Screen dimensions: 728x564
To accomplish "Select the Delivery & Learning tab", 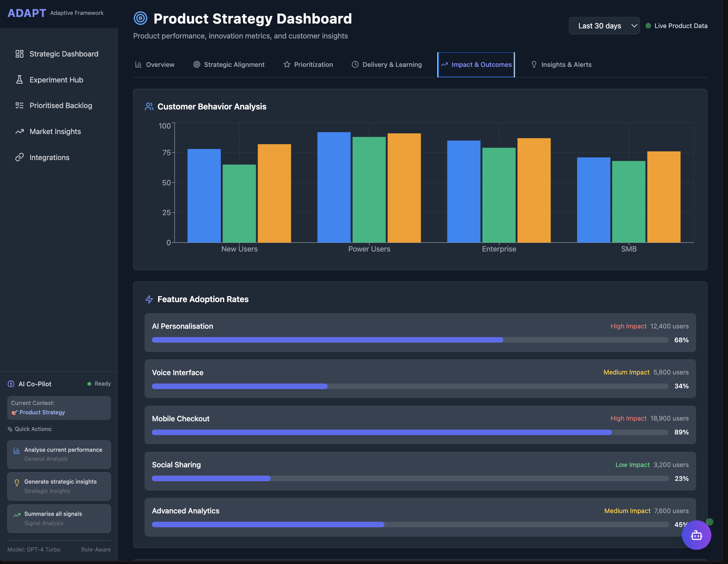I will 387,64.
